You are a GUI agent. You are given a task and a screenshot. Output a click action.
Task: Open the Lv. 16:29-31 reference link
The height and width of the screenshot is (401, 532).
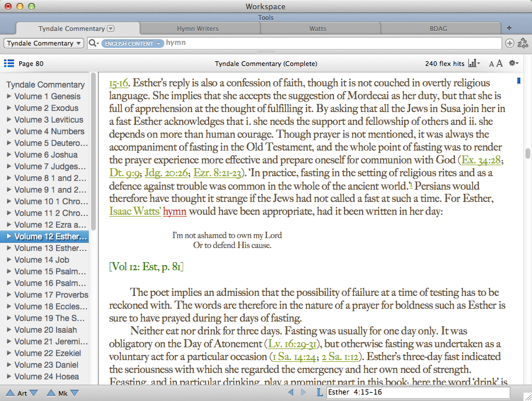[x=292, y=344]
